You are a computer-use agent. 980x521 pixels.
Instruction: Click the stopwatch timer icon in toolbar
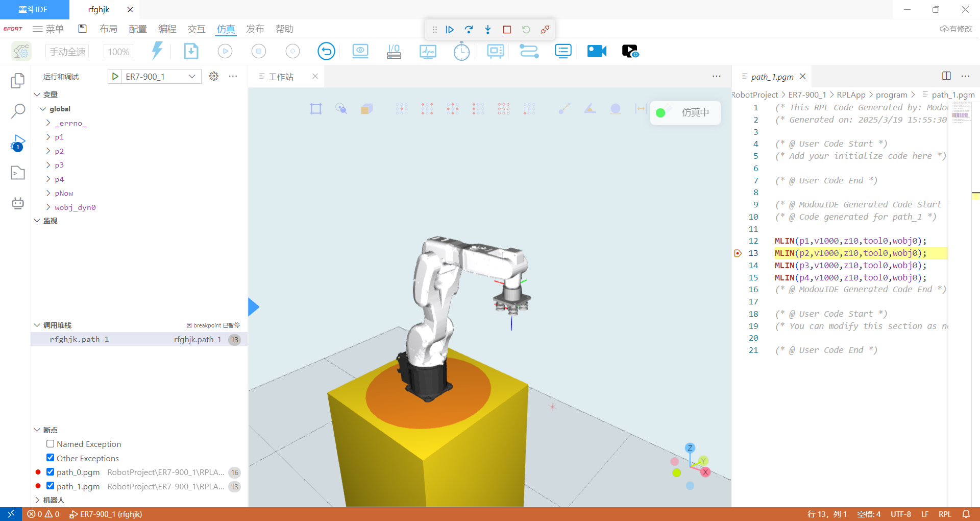[461, 51]
